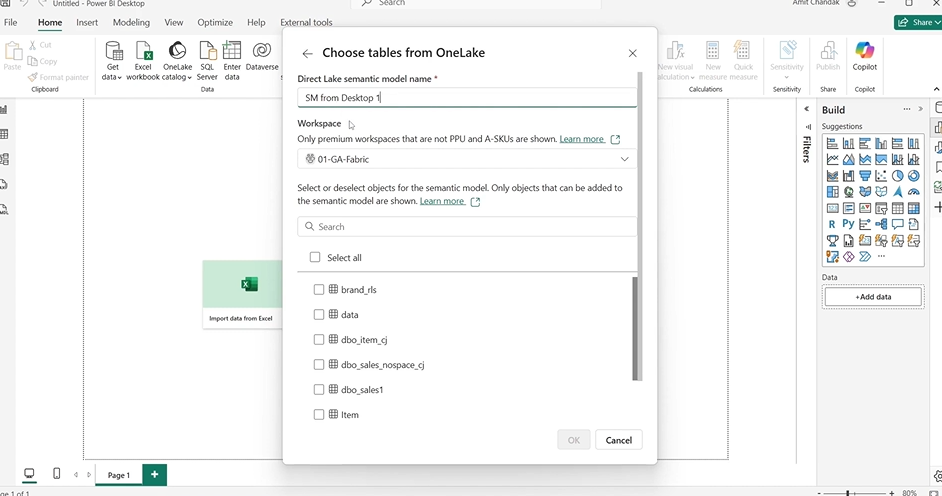942x496 pixels.
Task: Select the map globe visual
Action: 848,192
